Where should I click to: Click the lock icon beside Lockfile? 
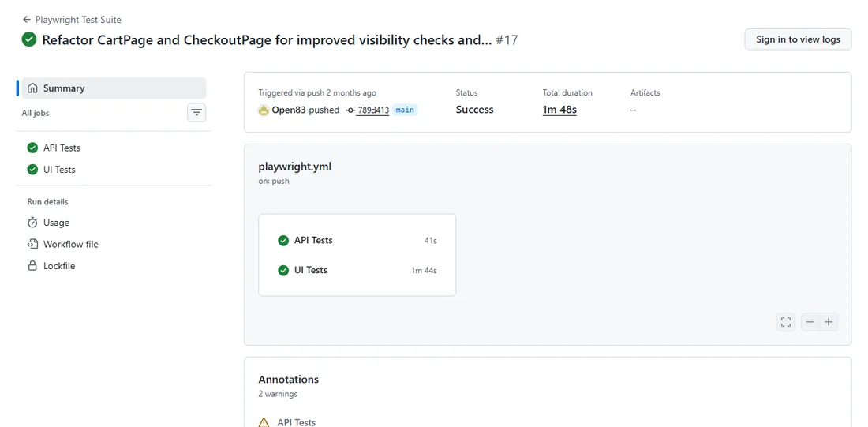[x=32, y=266]
